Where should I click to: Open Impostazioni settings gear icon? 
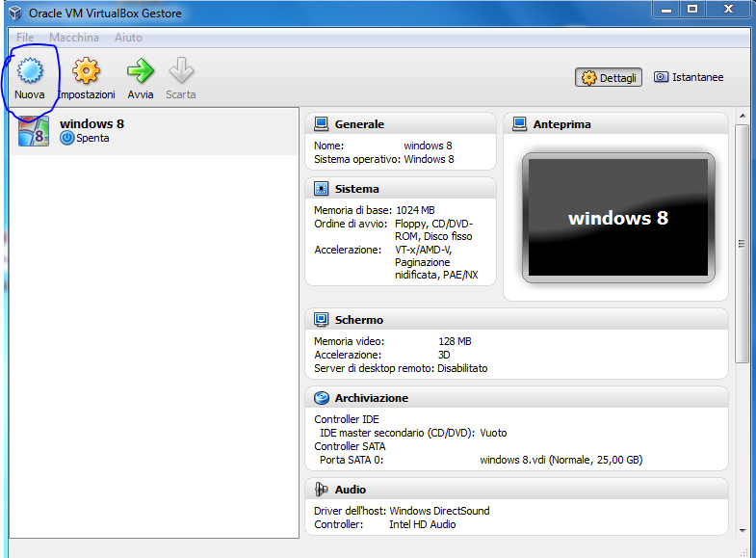pyautogui.click(x=87, y=72)
